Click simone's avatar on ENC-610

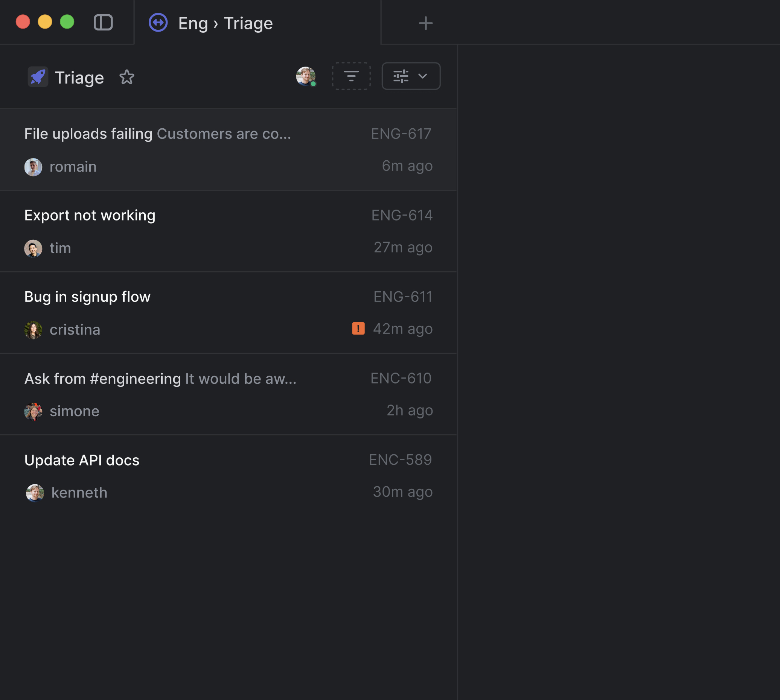(x=33, y=411)
